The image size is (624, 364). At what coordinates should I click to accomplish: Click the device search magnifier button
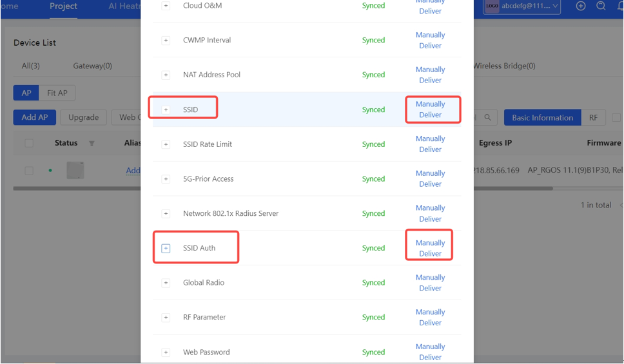(x=487, y=117)
